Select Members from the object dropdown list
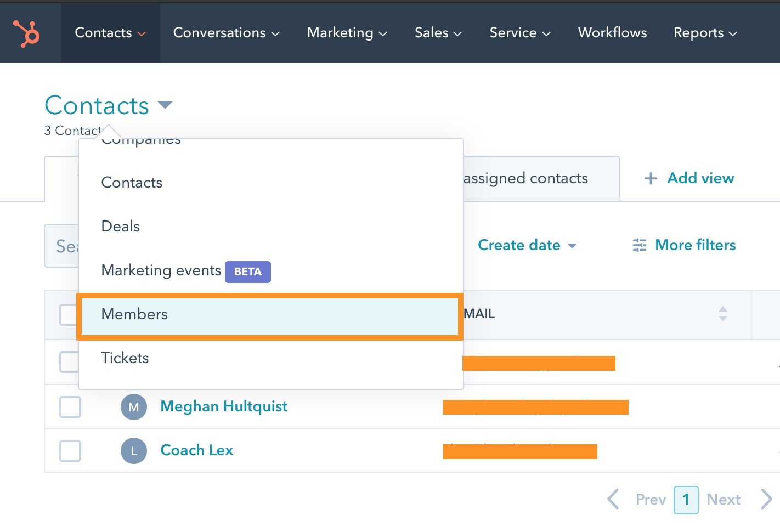Viewport: 780px width, 532px height. [135, 314]
